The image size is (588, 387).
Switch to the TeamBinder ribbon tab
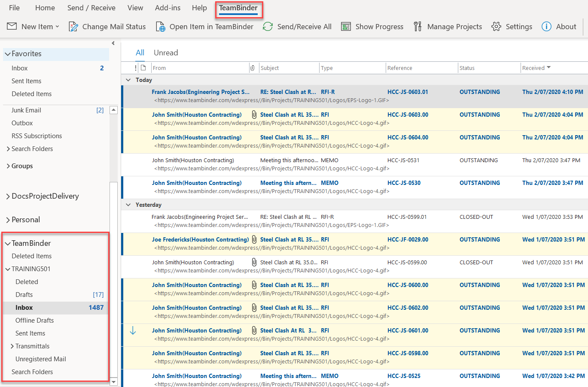[x=239, y=7]
